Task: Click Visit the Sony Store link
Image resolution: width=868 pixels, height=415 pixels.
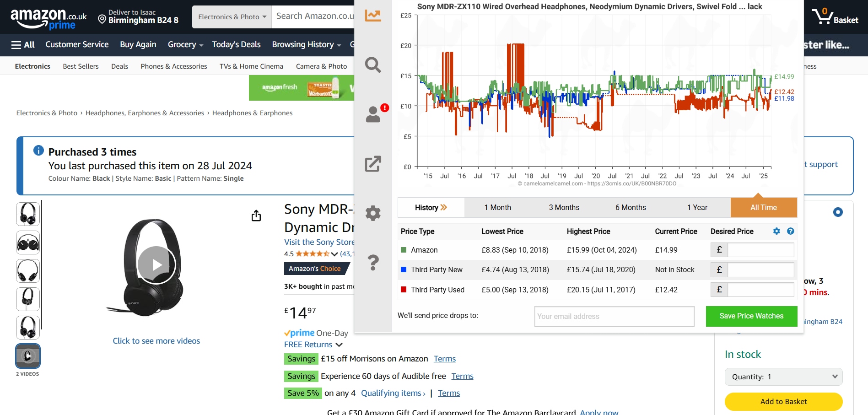Action: click(319, 242)
